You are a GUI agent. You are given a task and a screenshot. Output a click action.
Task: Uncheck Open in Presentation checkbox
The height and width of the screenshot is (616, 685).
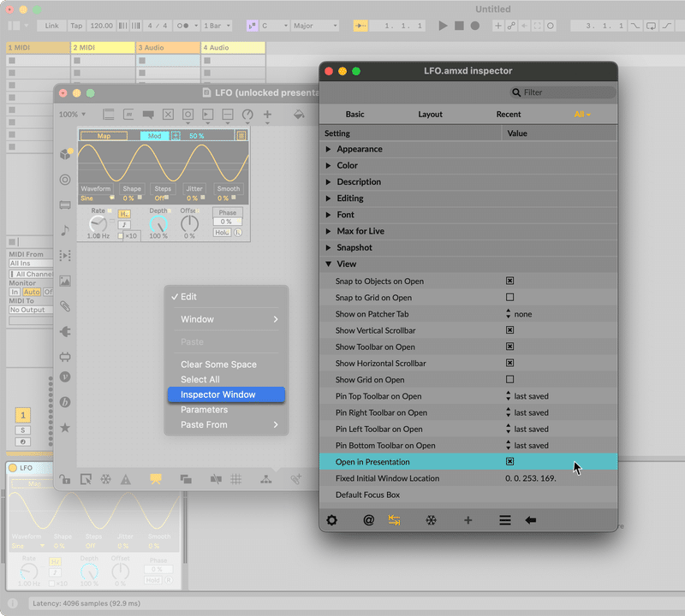509,461
